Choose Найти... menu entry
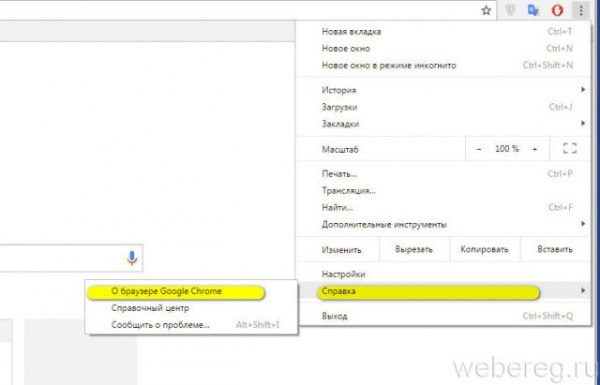 [x=444, y=207]
